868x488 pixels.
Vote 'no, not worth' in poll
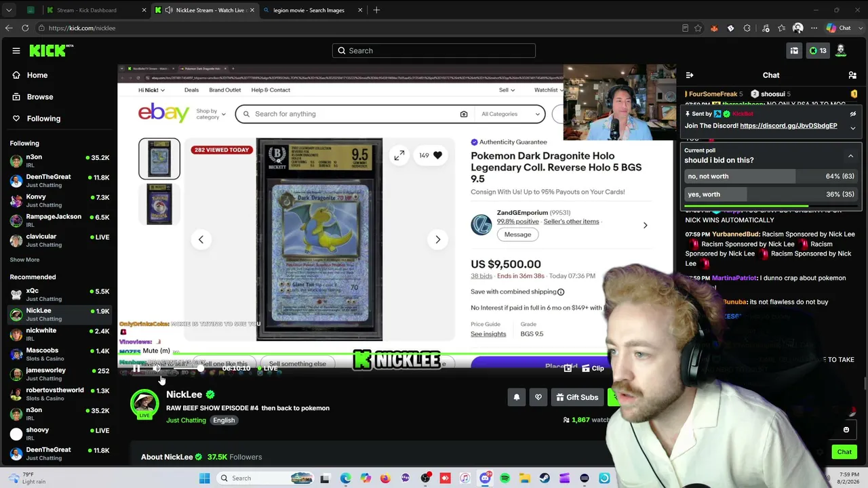(771, 176)
